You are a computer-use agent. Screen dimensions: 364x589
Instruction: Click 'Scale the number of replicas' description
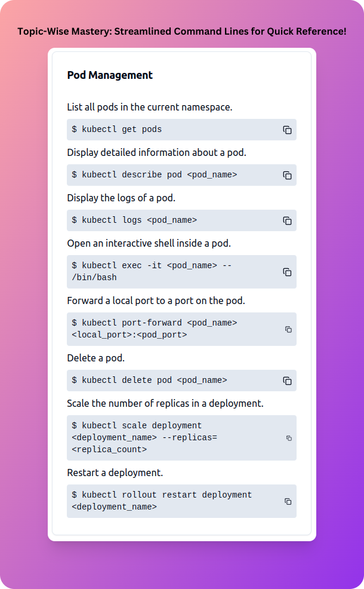165,403
